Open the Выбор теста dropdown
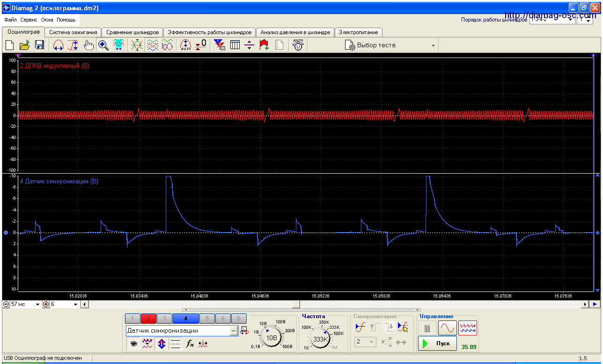 390,45
